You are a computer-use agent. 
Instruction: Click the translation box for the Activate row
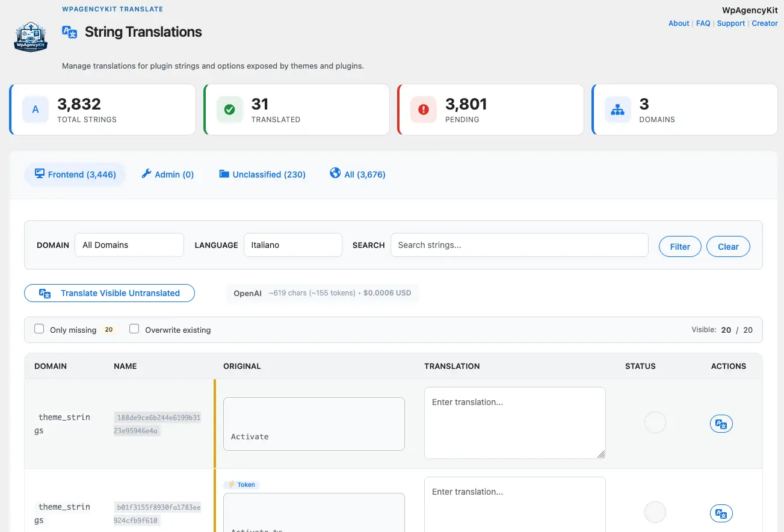[x=515, y=423]
